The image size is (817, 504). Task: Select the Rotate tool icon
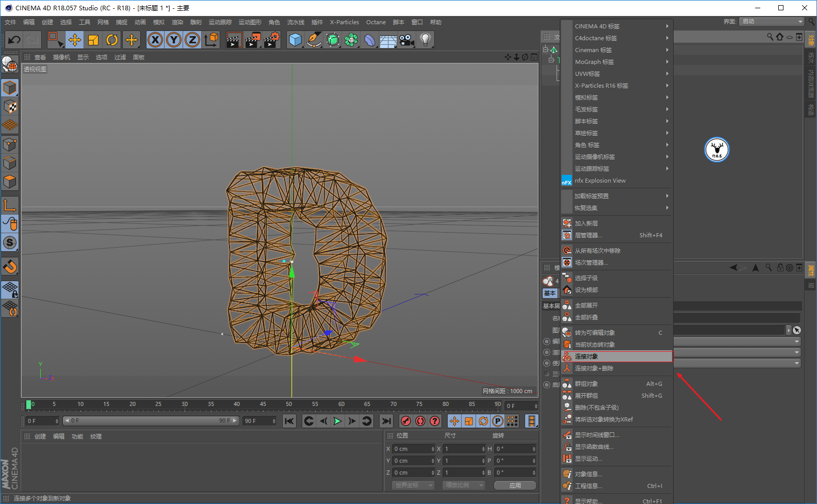click(x=112, y=40)
